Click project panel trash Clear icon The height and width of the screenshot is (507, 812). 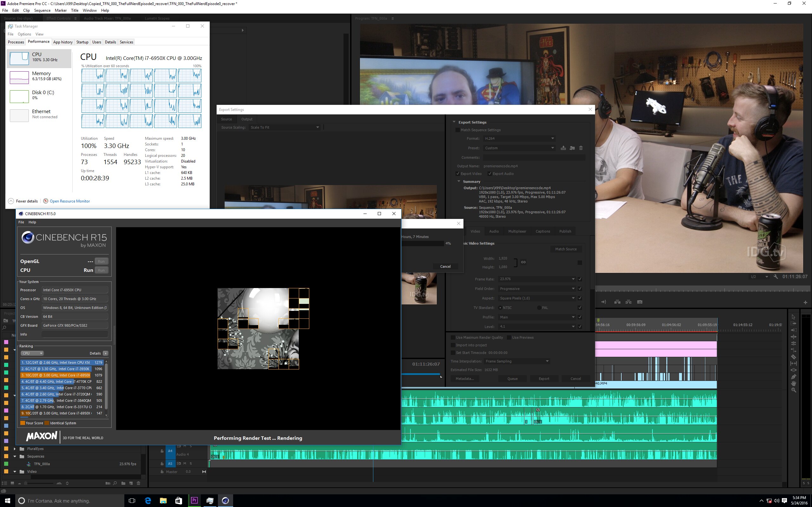pos(138,483)
